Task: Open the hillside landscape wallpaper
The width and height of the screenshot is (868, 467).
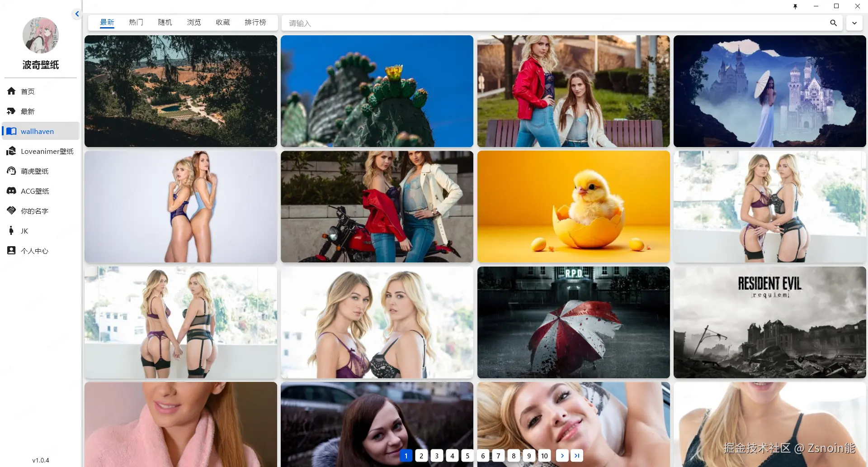Action: pos(181,91)
